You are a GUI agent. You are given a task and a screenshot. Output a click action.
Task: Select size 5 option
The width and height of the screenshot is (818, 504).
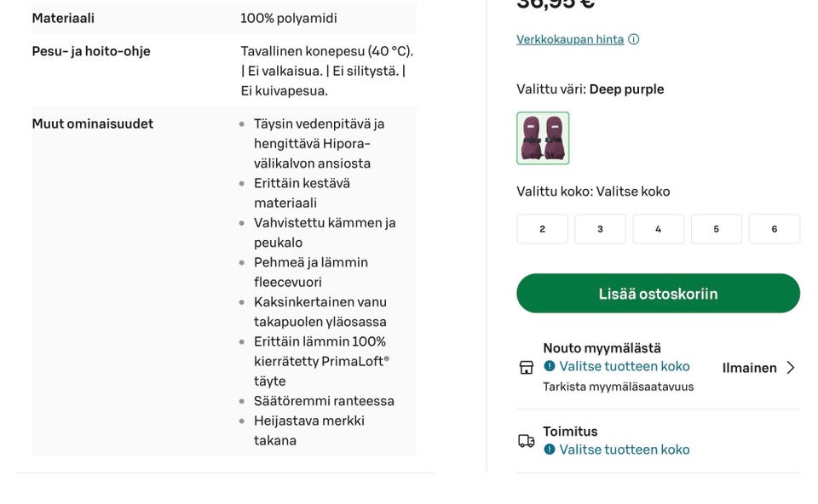[x=716, y=228]
